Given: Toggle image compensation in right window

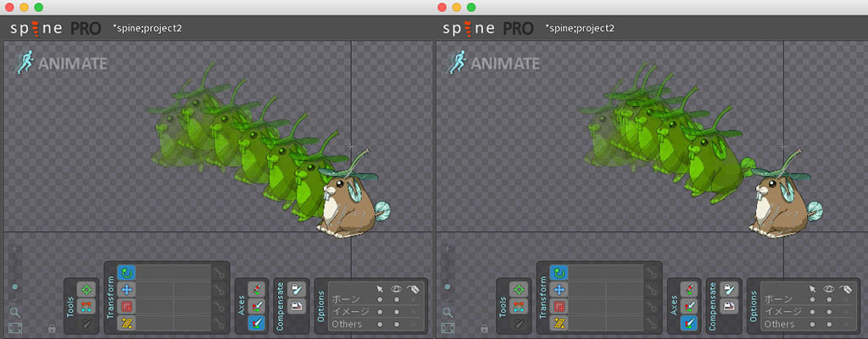Looking at the screenshot, I should 730,306.
